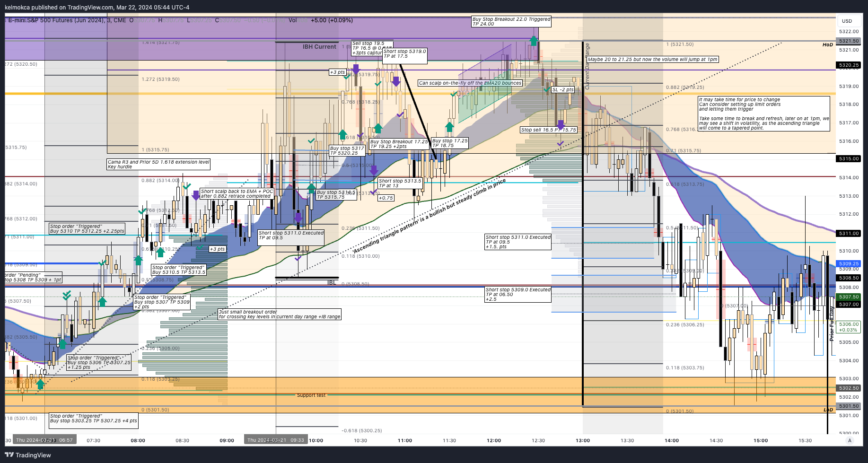Click 'Buy Stop Breakout 22.0 Triggered' note
Viewport: 868px width, 463px height.
pyautogui.click(x=511, y=22)
